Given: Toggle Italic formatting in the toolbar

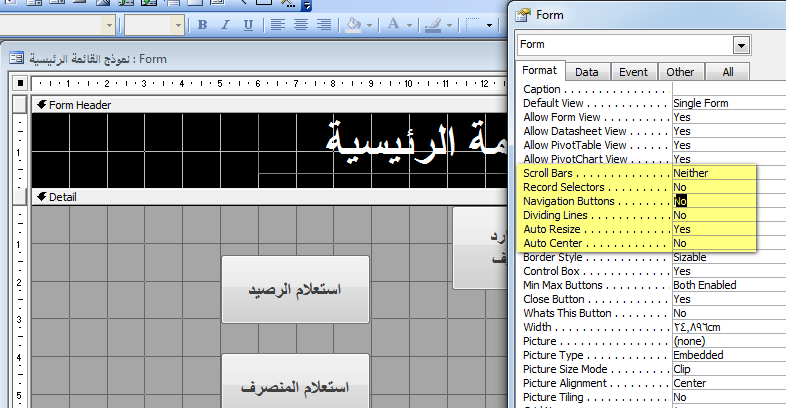Looking at the screenshot, I should (226, 25).
